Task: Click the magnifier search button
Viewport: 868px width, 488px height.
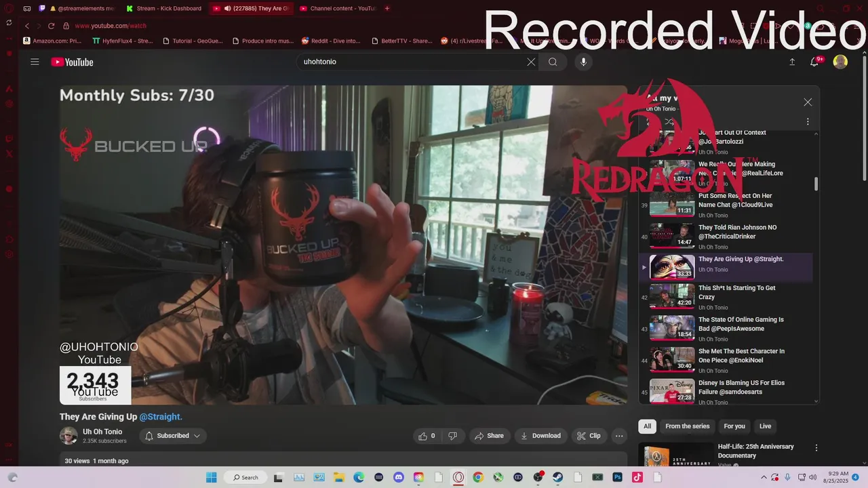Action: [x=553, y=62]
